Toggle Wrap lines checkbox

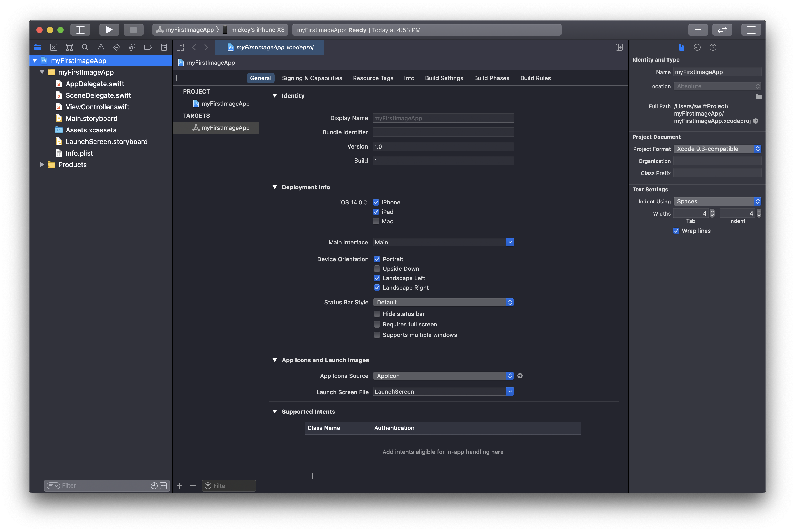click(676, 231)
